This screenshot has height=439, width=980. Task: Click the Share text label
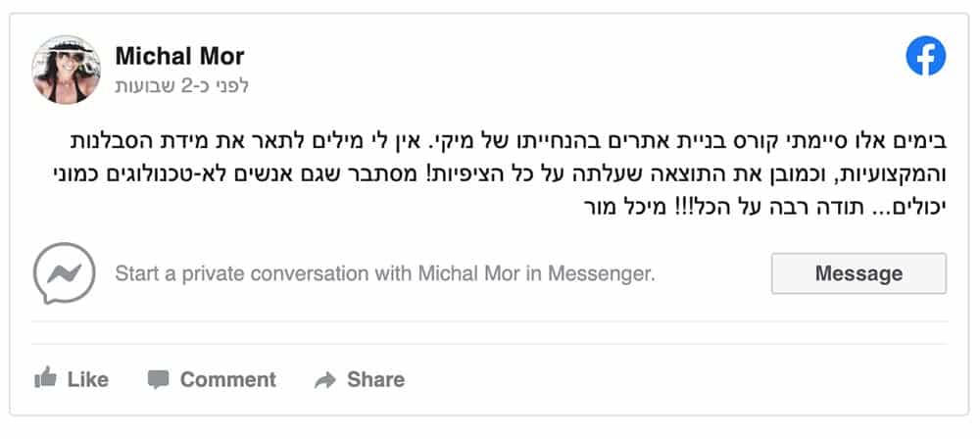pyautogui.click(x=375, y=379)
